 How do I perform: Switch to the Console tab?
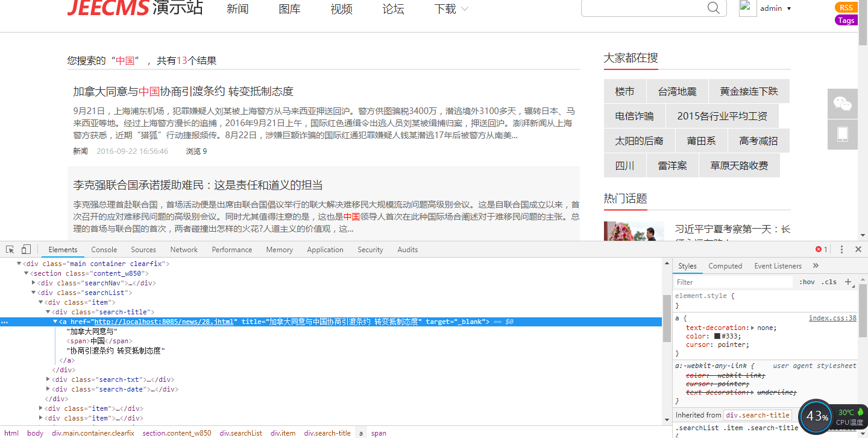104,250
